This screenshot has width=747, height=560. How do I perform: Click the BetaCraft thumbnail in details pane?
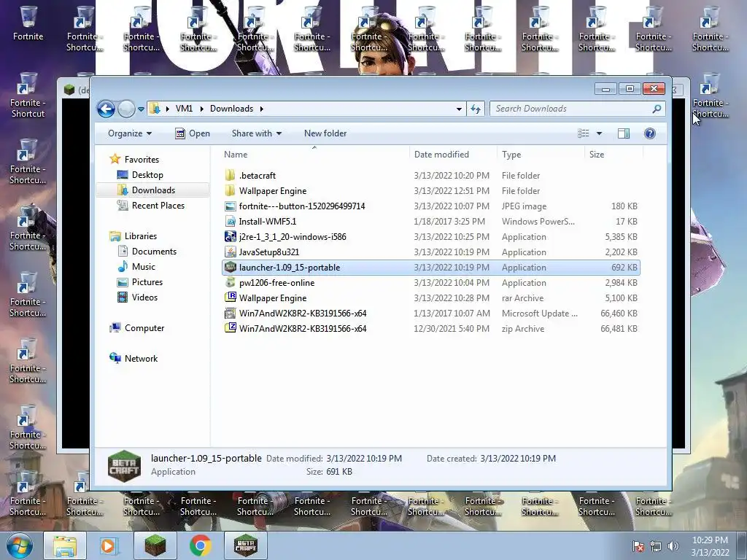[x=124, y=466]
